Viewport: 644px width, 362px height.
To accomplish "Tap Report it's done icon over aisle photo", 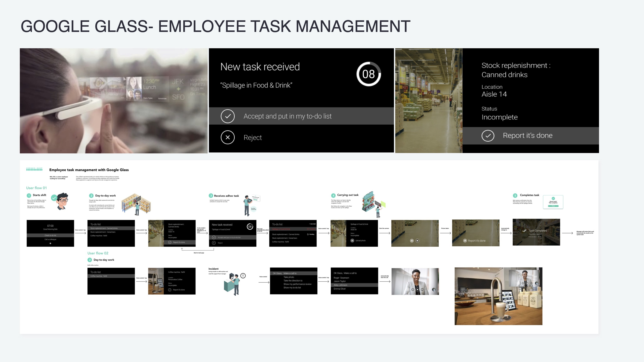I will tap(465, 241).
